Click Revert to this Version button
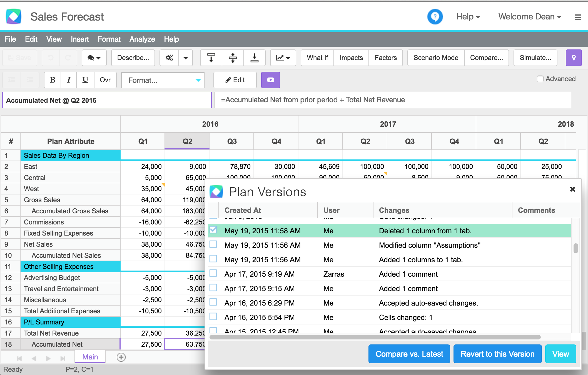The height and width of the screenshot is (375, 588). (497, 354)
